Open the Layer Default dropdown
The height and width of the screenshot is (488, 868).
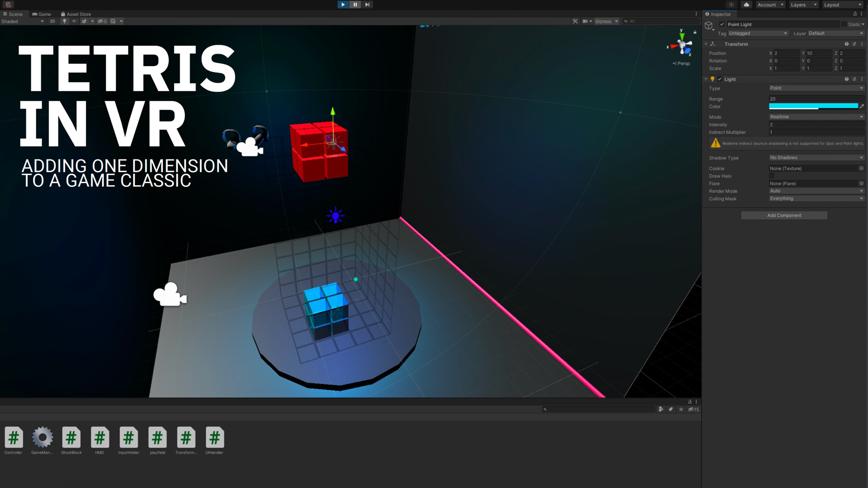[836, 33]
